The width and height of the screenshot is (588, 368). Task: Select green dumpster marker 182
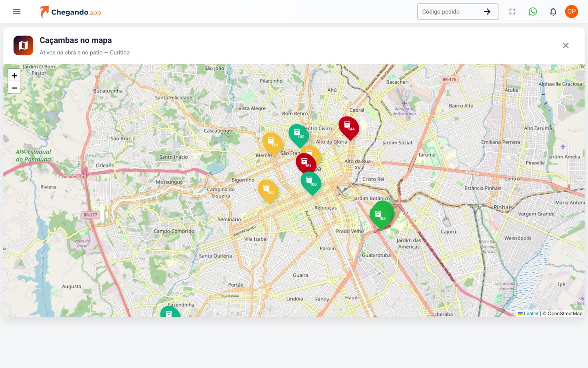(380, 217)
